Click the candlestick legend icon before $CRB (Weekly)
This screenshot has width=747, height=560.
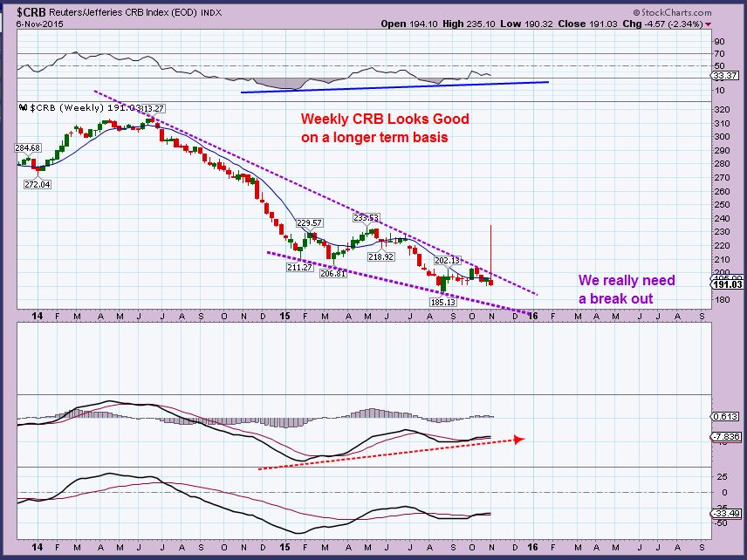24,108
